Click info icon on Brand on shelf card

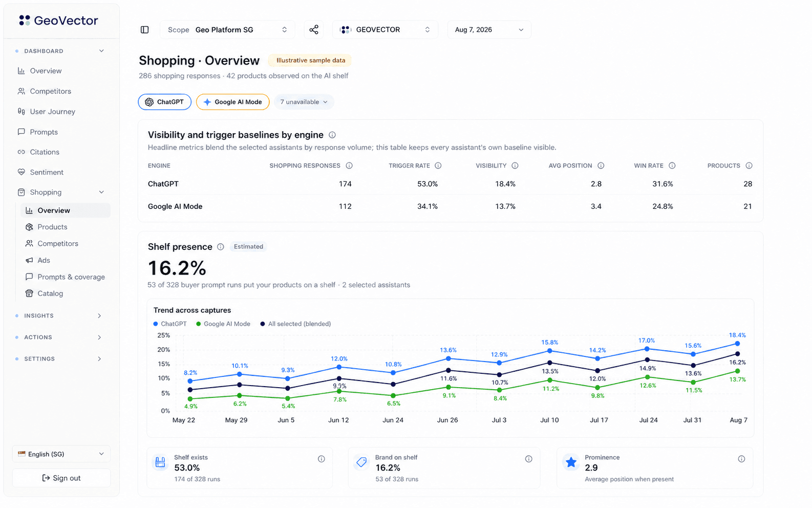(x=529, y=459)
